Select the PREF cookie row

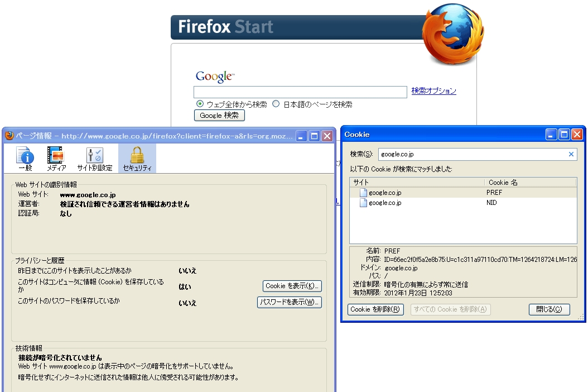463,193
